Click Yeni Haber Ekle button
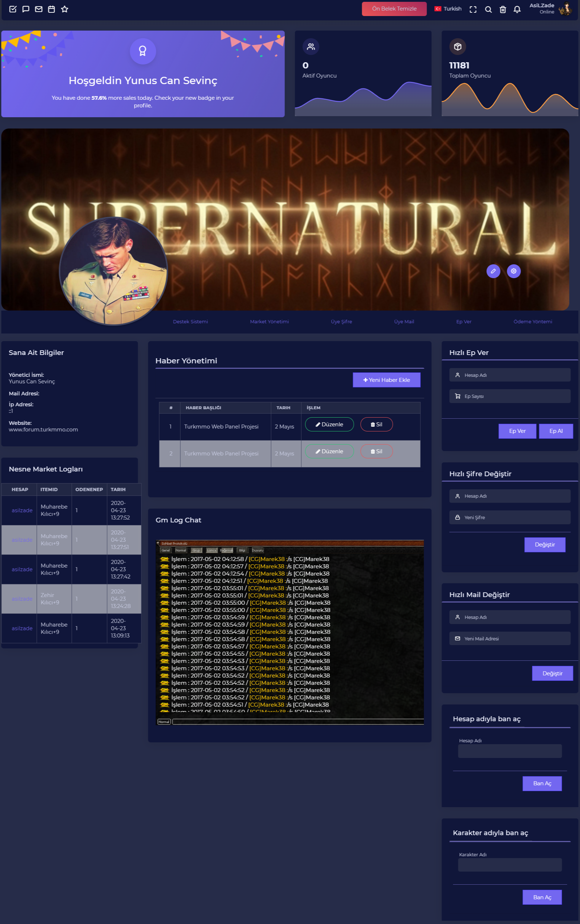This screenshot has height=924, width=580. [386, 380]
